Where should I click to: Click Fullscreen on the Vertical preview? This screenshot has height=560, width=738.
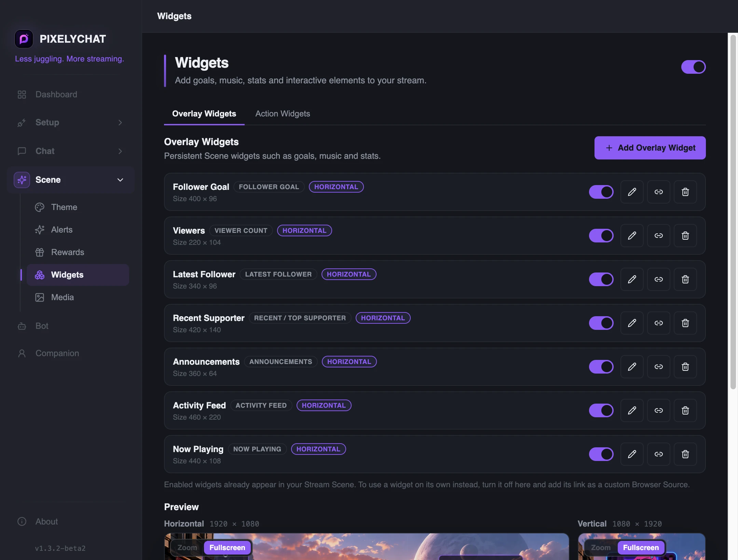(641, 548)
